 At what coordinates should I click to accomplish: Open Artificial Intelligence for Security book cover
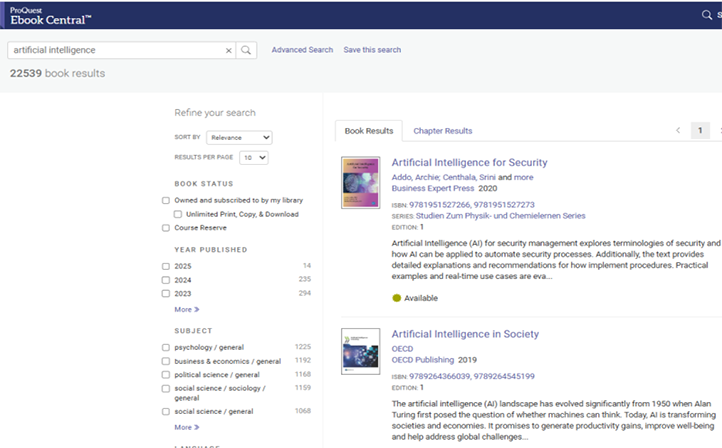pos(360,182)
